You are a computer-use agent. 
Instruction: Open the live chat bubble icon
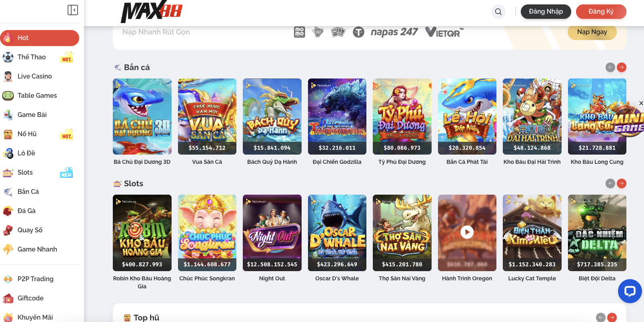630,291
